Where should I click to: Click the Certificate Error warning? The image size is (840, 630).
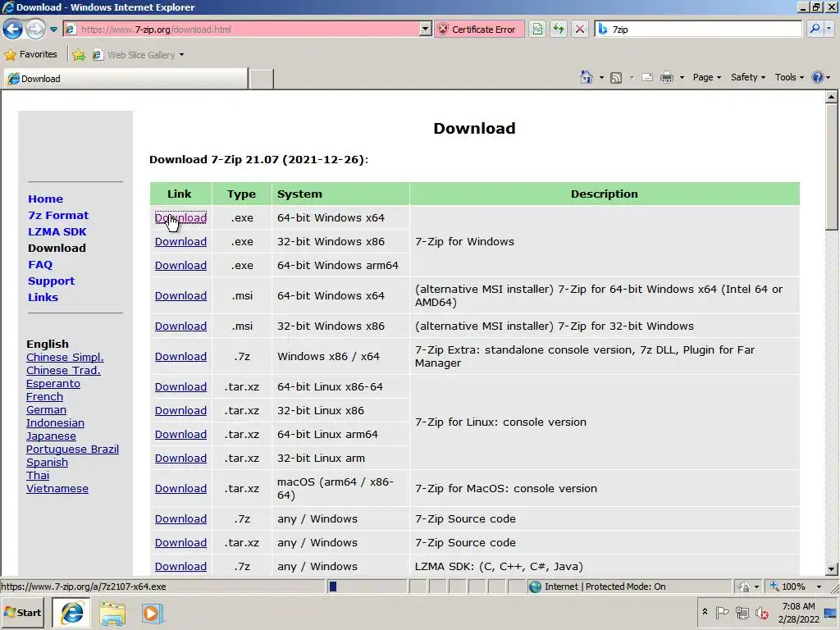tap(477, 30)
